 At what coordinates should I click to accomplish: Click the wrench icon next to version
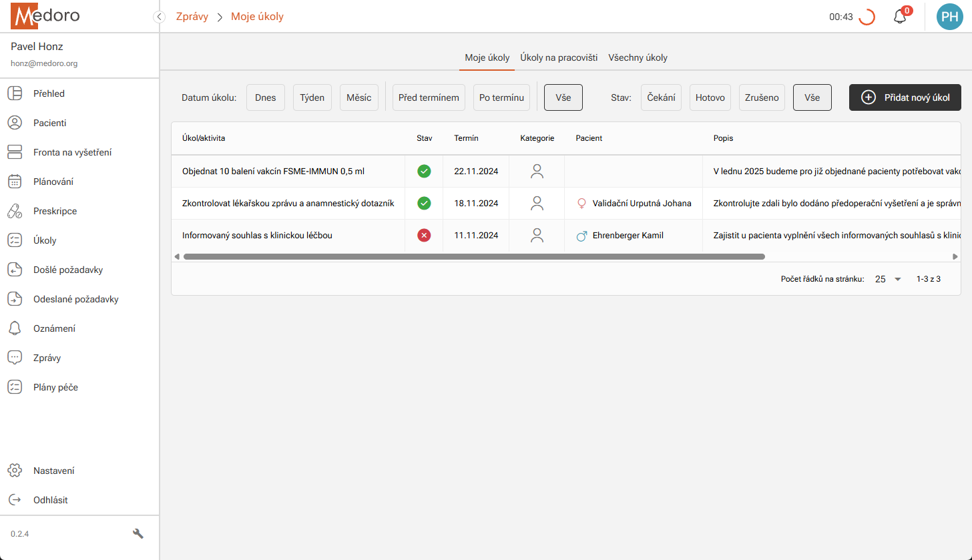pos(138,533)
